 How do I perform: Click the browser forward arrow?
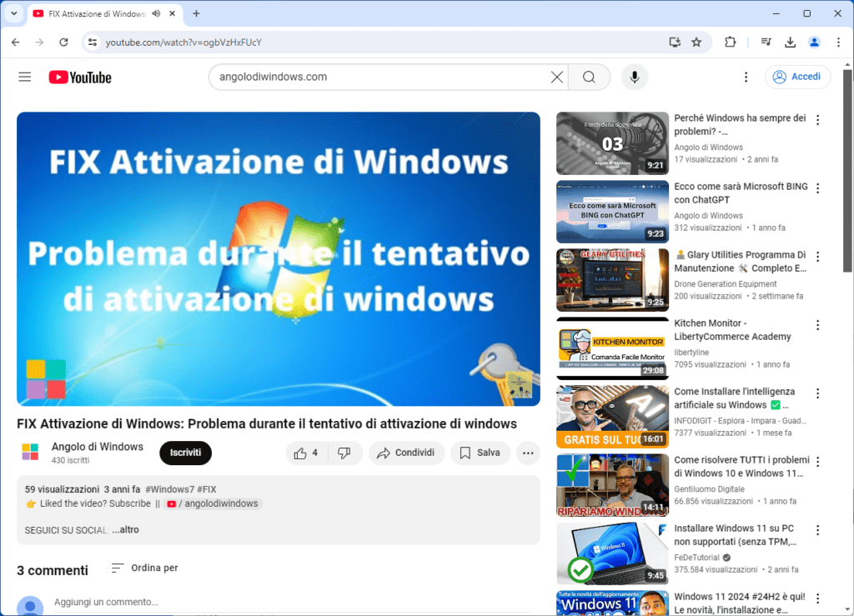[39, 42]
